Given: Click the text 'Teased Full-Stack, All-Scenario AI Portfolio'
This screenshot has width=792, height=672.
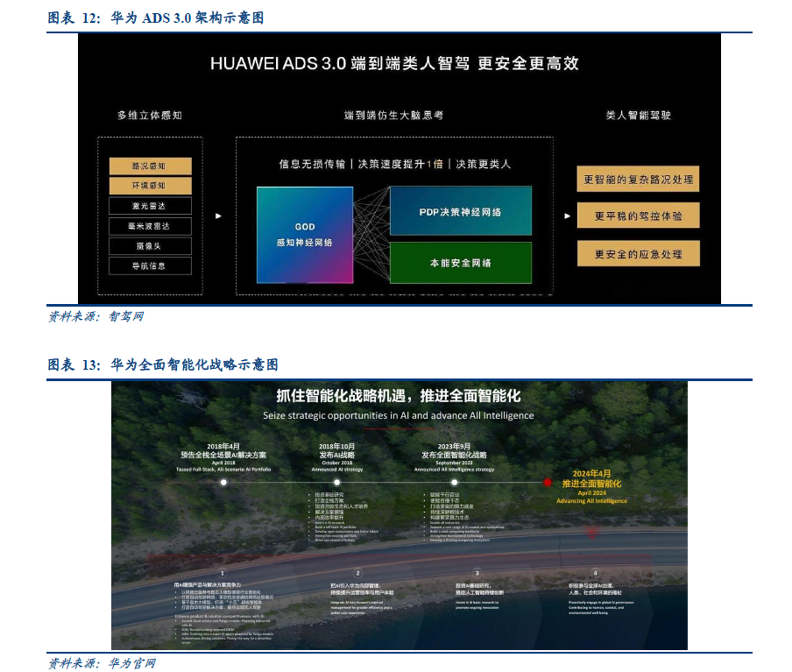Looking at the screenshot, I should 223,470.
